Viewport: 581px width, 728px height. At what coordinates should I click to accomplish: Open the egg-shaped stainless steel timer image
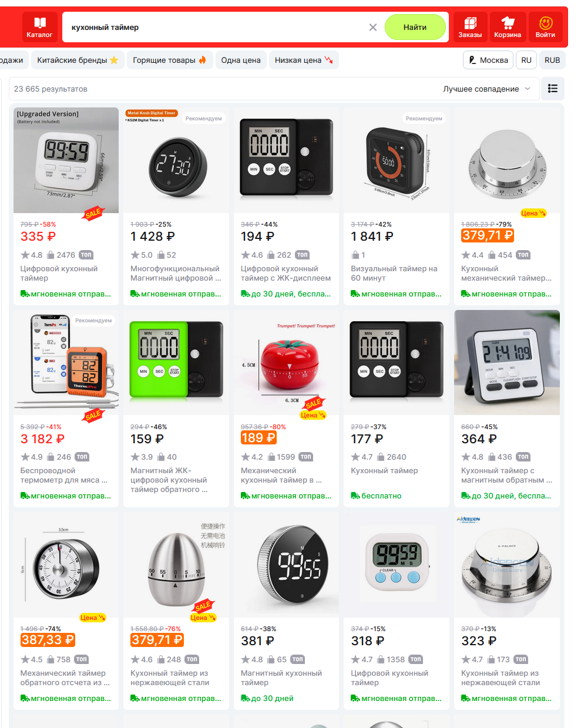click(x=176, y=564)
